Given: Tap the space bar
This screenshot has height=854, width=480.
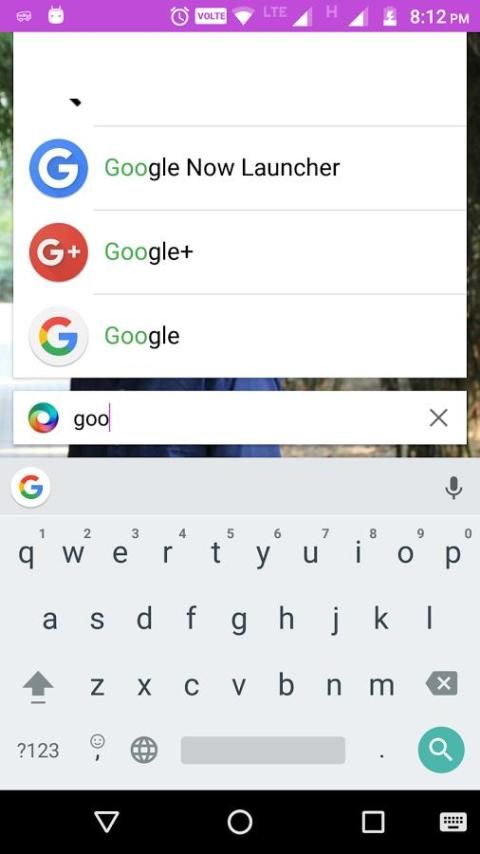Looking at the screenshot, I should point(263,751).
